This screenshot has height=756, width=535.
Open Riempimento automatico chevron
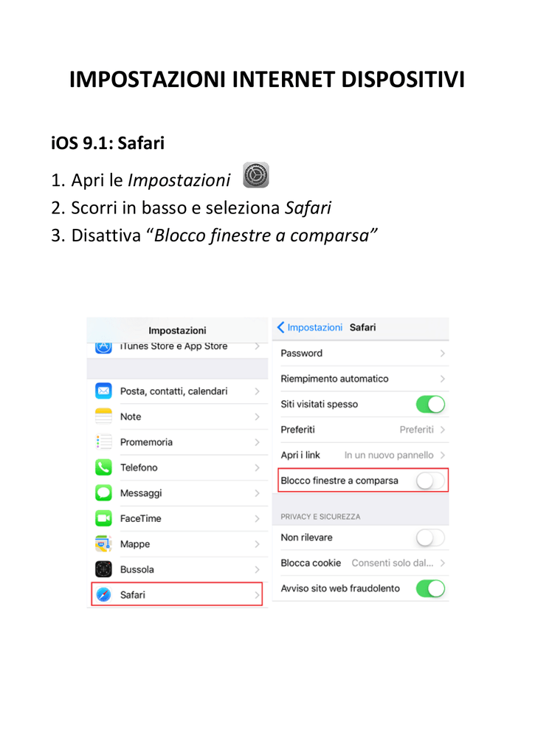[x=443, y=379]
